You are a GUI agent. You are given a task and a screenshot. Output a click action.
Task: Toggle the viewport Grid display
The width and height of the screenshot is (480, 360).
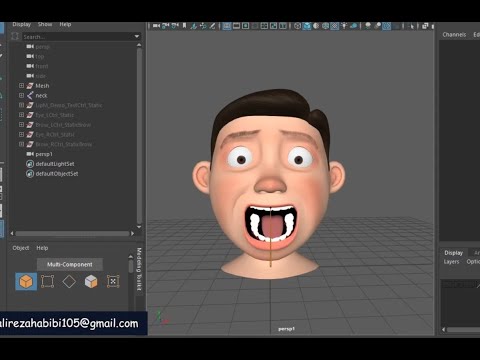coord(227,26)
